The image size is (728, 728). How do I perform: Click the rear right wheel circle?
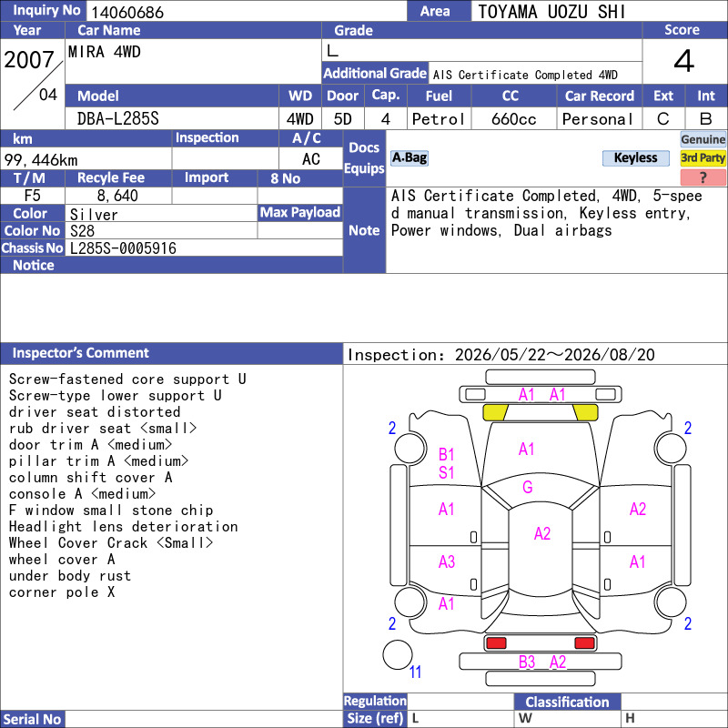(671, 602)
